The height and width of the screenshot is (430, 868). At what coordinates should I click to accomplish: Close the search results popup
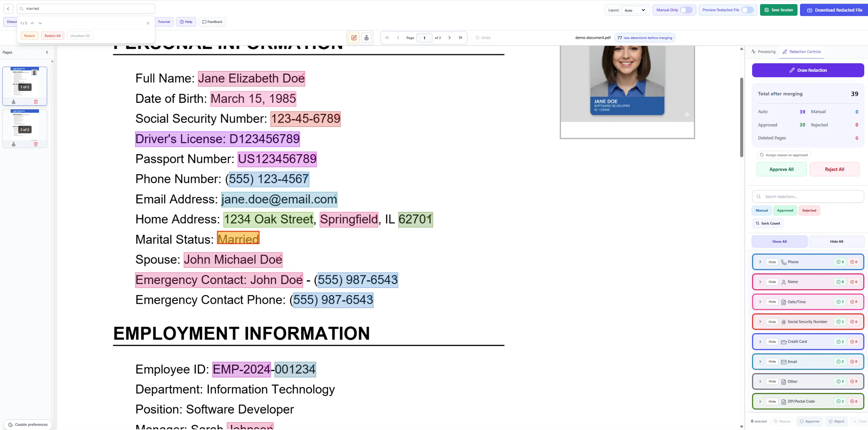click(148, 23)
